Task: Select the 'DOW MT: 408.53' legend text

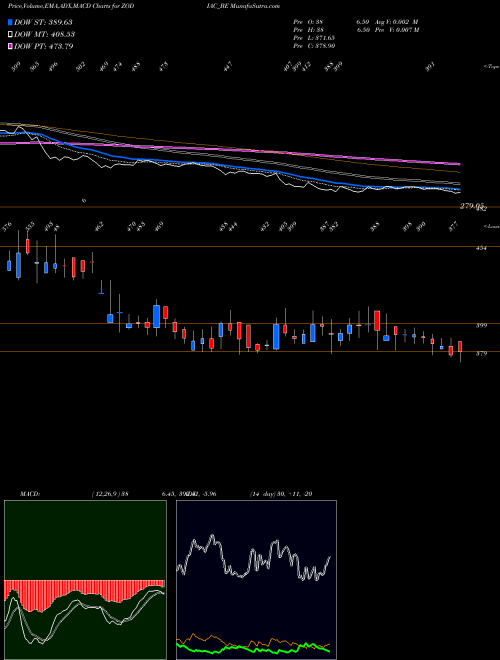Action: coord(44,34)
